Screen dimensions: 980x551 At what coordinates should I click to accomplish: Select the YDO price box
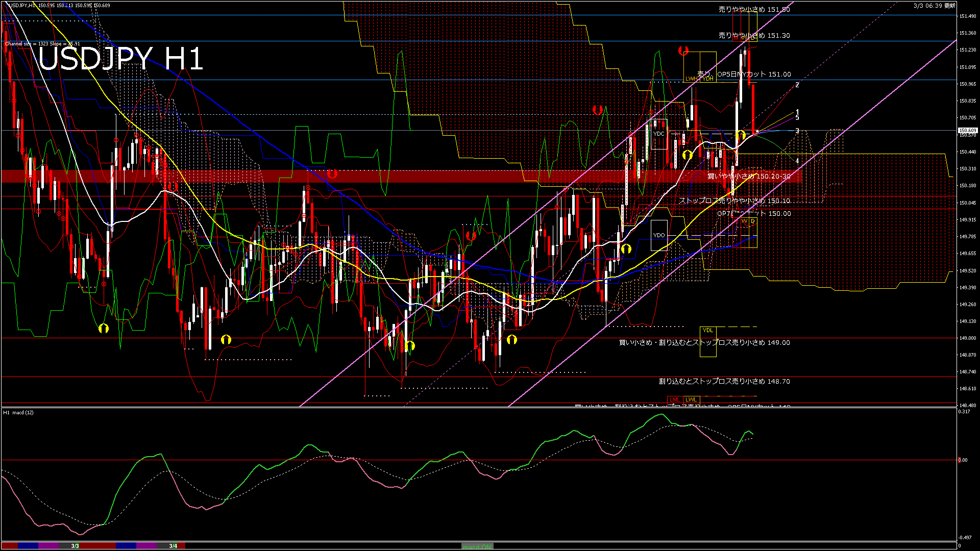659,235
